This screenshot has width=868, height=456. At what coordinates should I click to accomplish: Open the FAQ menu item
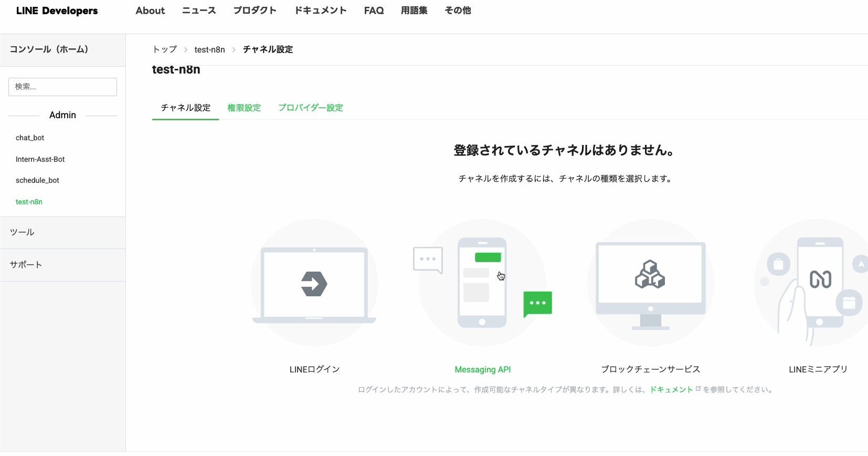(x=374, y=11)
